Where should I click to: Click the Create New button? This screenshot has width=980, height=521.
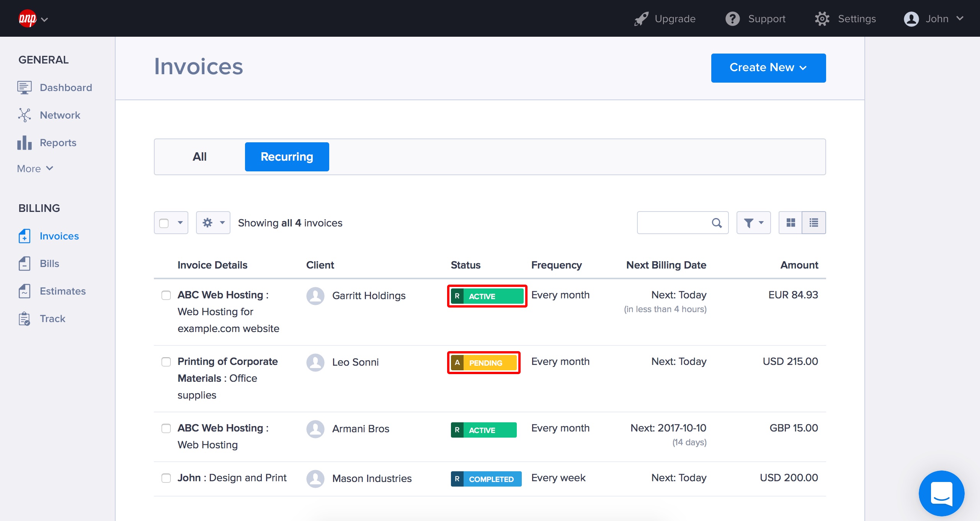[x=768, y=68]
